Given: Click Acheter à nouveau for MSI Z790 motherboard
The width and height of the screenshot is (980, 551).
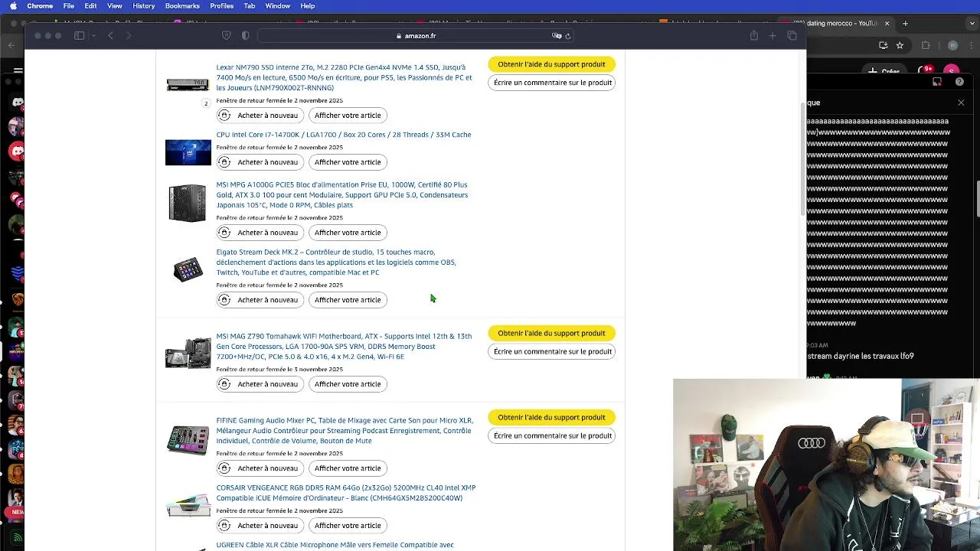Looking at the screenshot, I should click(259, 384).
